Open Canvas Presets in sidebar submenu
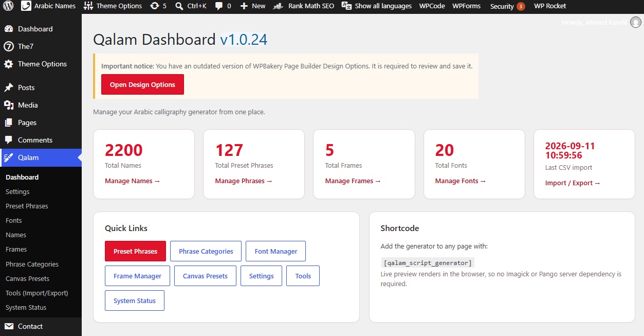 [27, 278]
